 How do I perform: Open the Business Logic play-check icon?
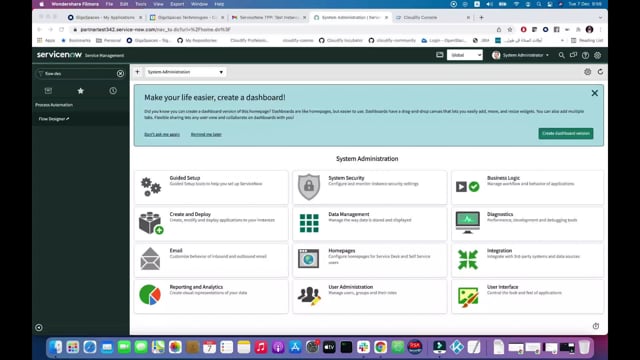tap(468, 187)
